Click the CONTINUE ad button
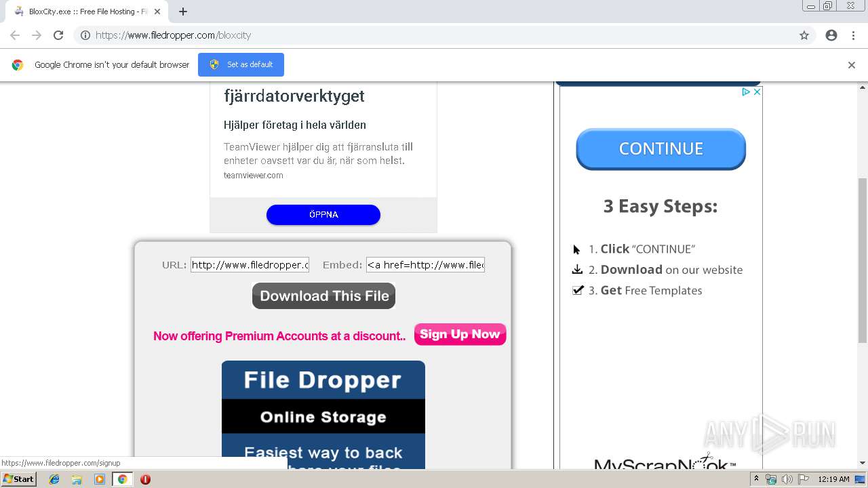Screen dimensions: 868x488 coord(661,148)
